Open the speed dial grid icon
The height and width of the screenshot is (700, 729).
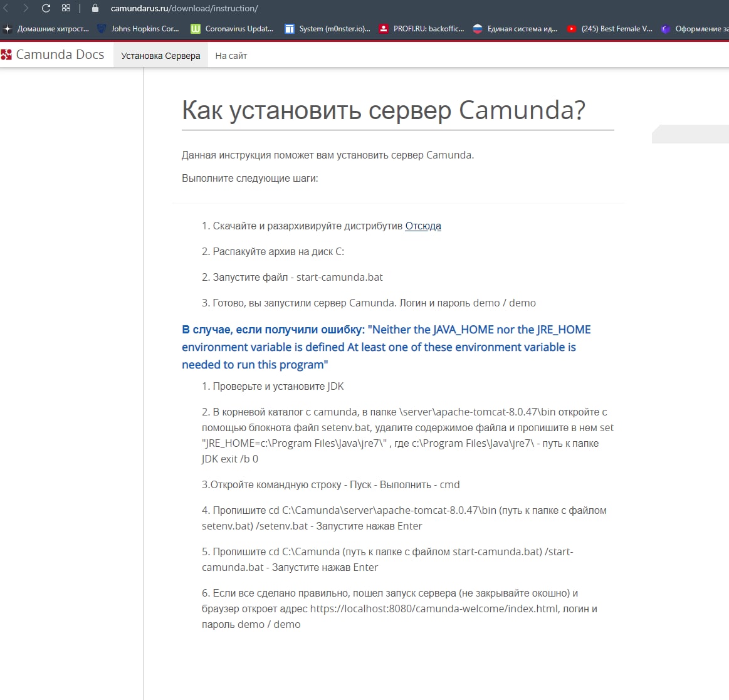(x=66, y=8)
